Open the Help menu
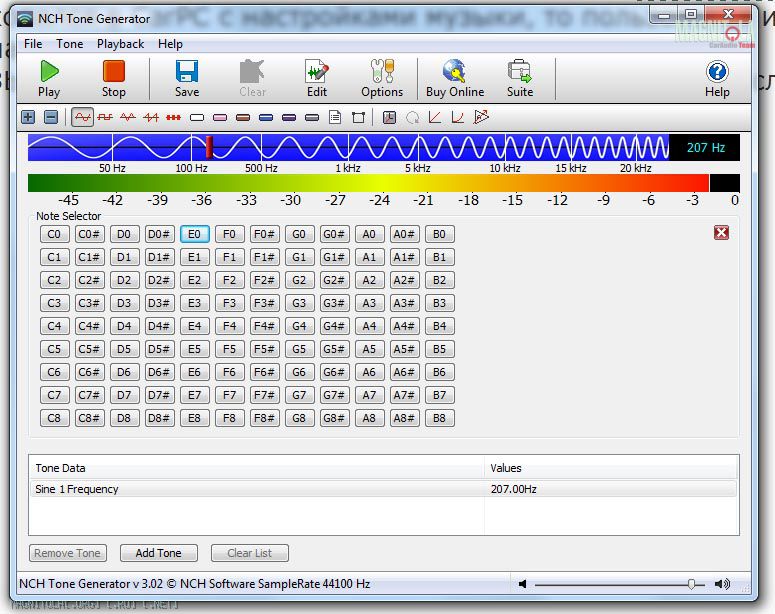 pyautogui.click(x=171, y=44)
